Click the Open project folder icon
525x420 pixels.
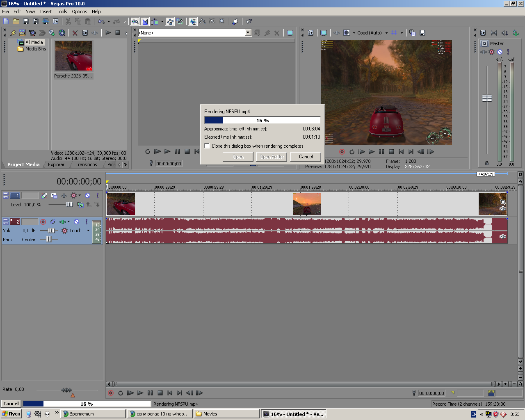click(x=16, y=21)
